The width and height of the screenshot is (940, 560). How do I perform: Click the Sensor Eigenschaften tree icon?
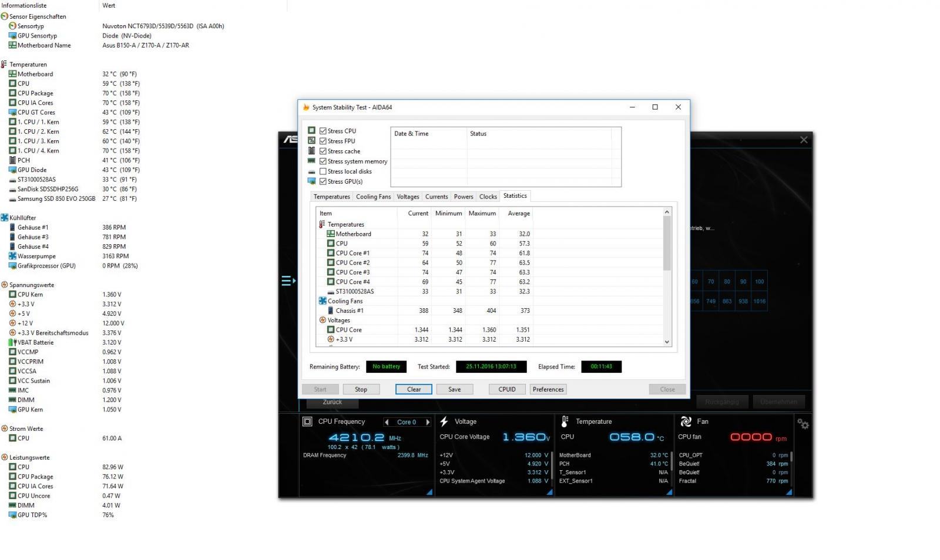pyautogui.click(x=4, y=16)
